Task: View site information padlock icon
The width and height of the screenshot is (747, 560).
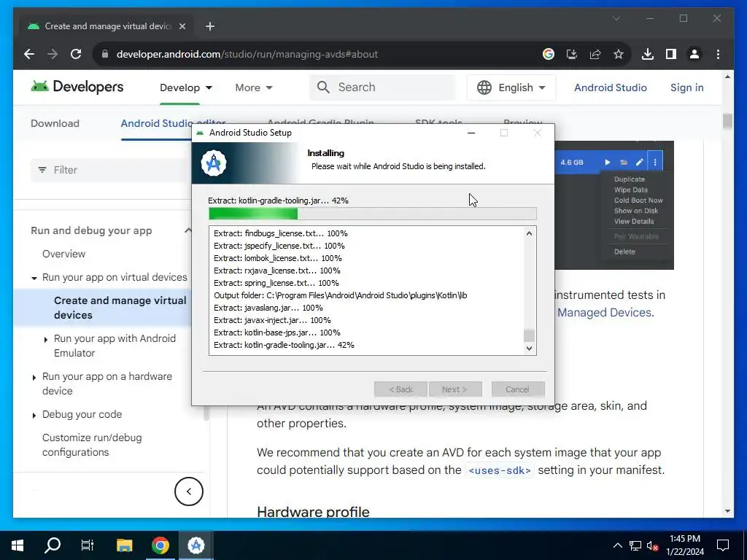Action: pyautogui.click(x=105, y=54)
